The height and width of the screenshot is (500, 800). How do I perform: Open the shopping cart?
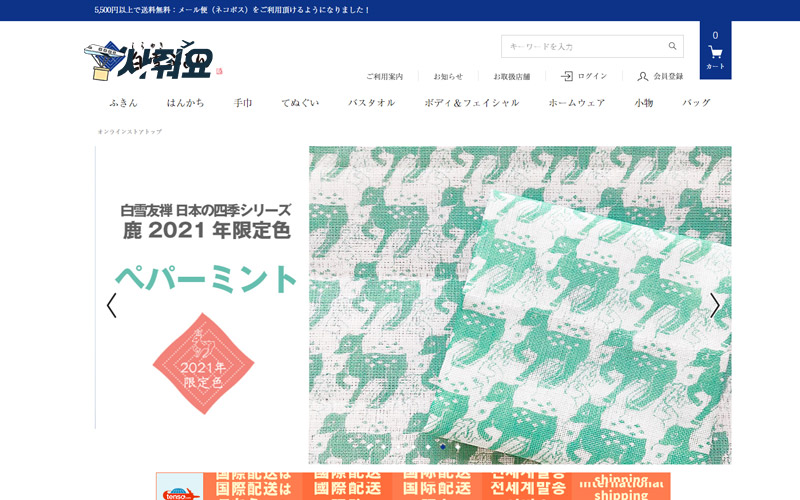click(x=715, y=52)
